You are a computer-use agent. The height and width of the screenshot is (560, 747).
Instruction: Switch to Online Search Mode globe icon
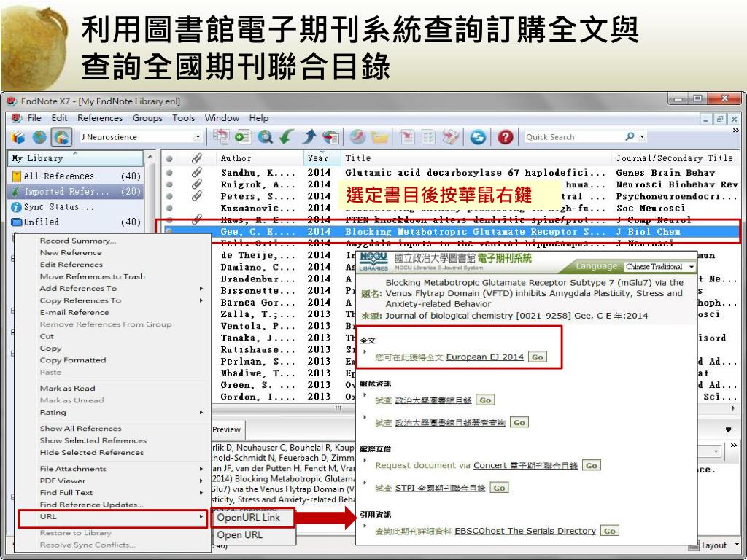pyautogui.click(x=39, y=137)
